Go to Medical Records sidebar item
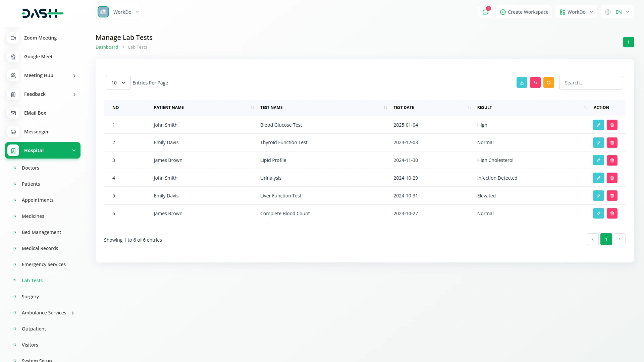 pos(40,248)
